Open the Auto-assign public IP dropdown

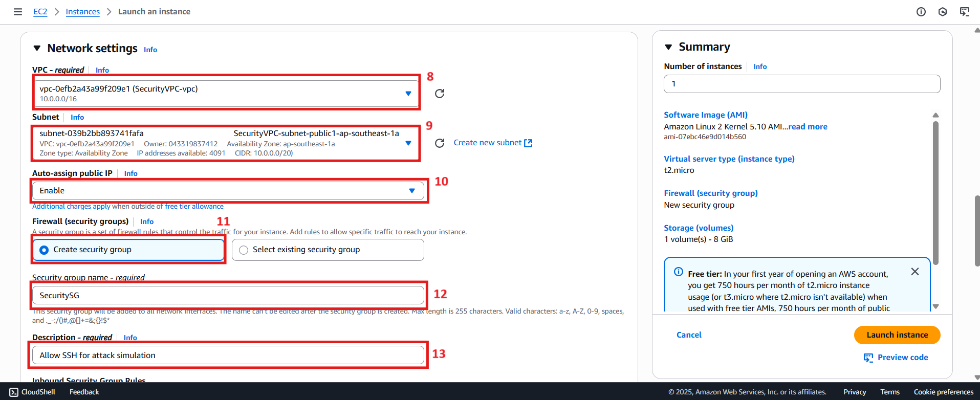pos(228,191)
